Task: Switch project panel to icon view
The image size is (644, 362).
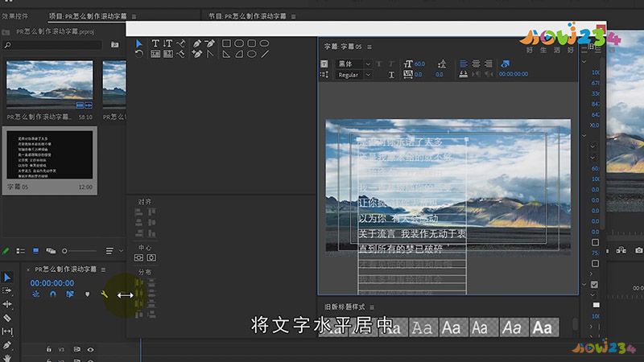Action: 35,251
